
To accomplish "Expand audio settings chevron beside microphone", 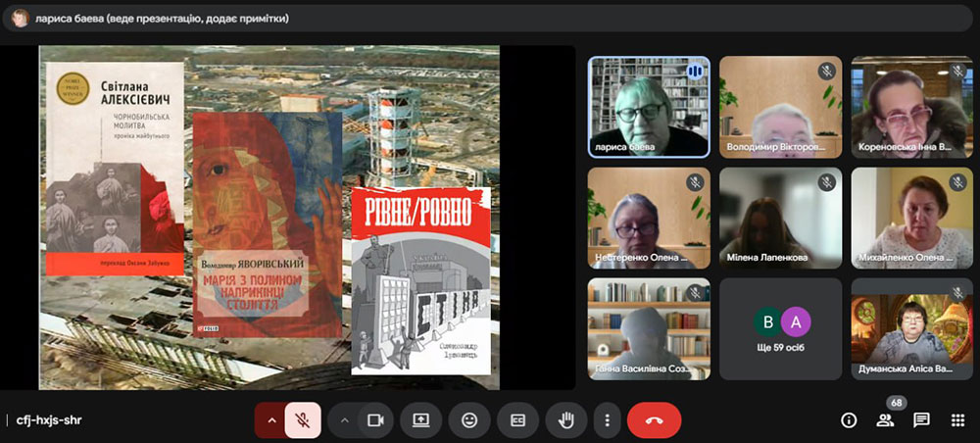I will point(270,419).
